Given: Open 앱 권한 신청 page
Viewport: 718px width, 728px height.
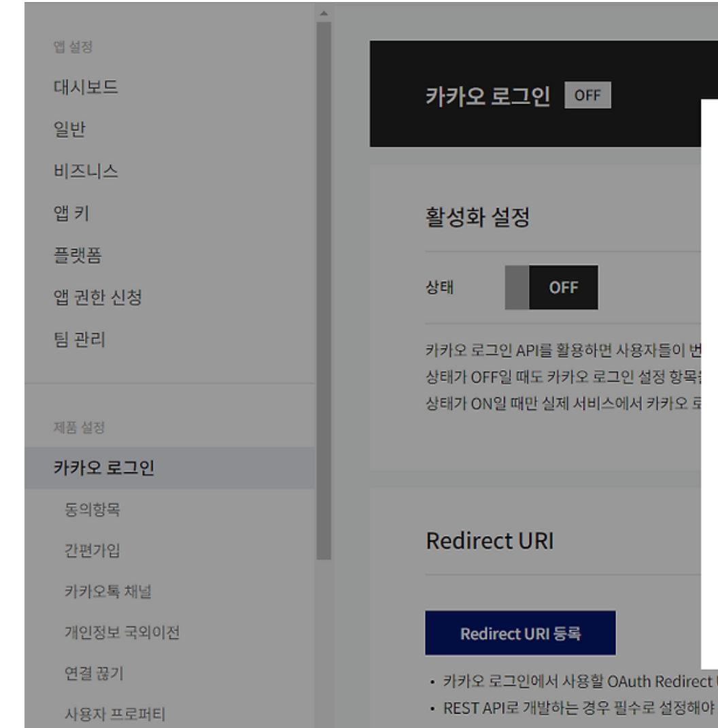Looking at the screenshot, I should coord(97,297).
